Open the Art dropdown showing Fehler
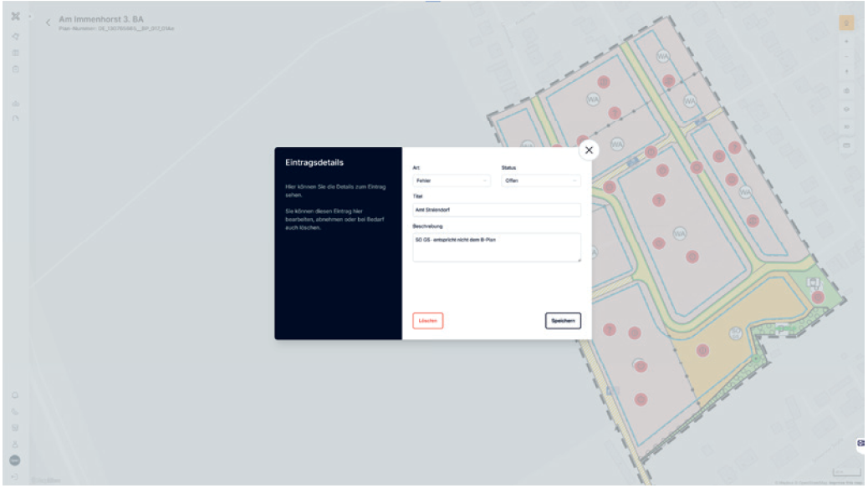The width and height of the screenshot is (868, 488). (x=452, y=180)
